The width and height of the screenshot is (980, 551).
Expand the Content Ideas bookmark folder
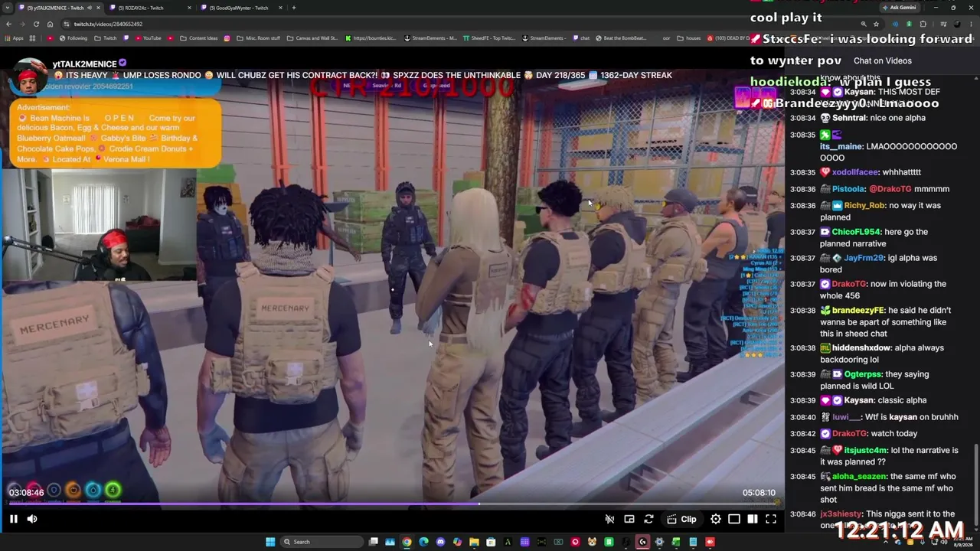198,38
